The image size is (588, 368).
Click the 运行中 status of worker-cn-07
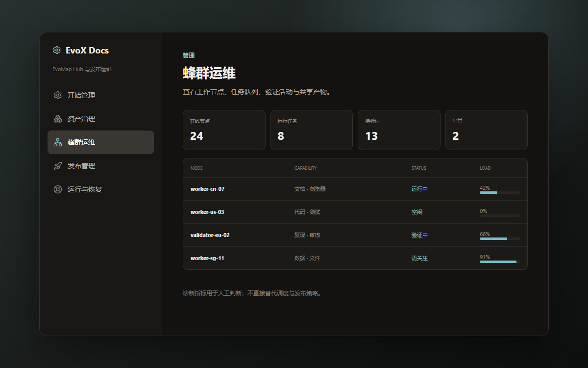(419, 189)
